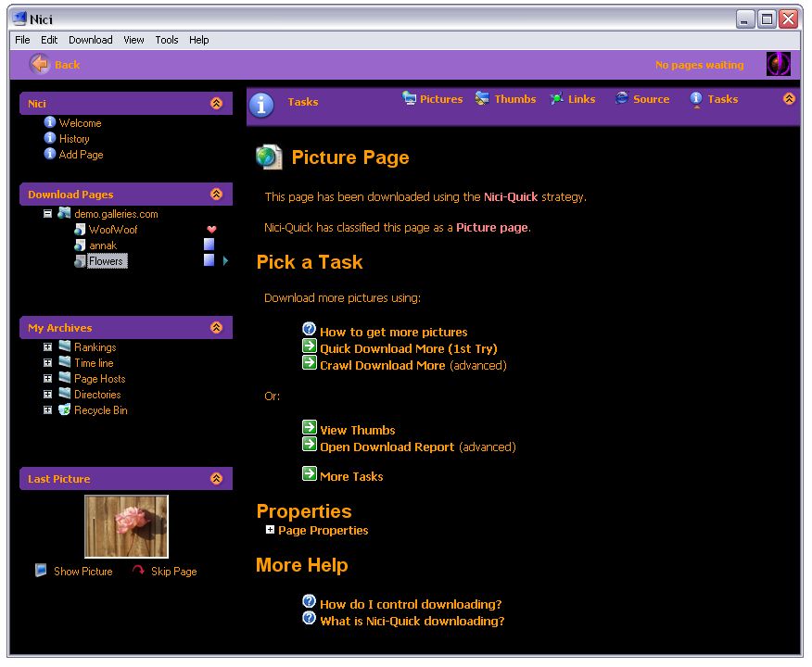Click the status square beside Flowers
Image resolution: width=812 pixels, height=667 pixels.
[x=209, y=259]
